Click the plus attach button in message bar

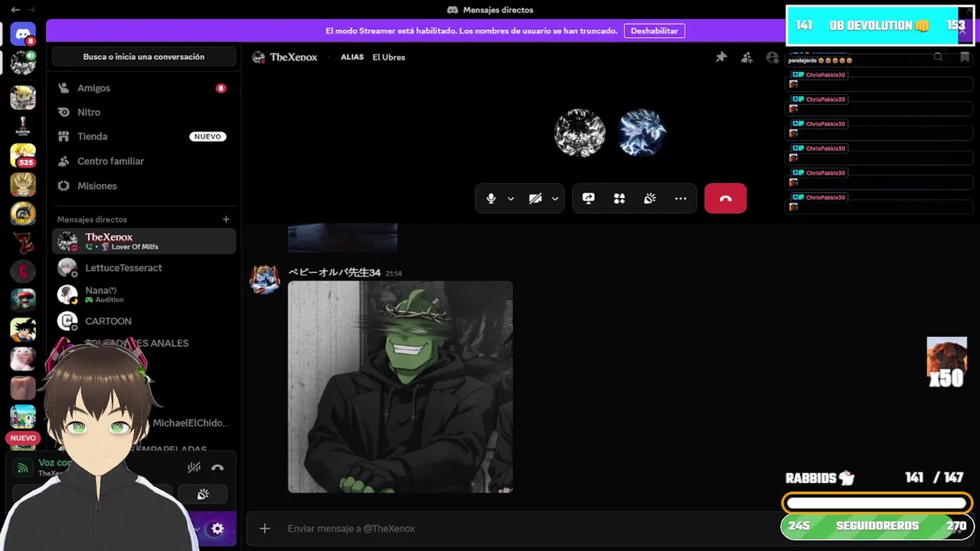265,528
